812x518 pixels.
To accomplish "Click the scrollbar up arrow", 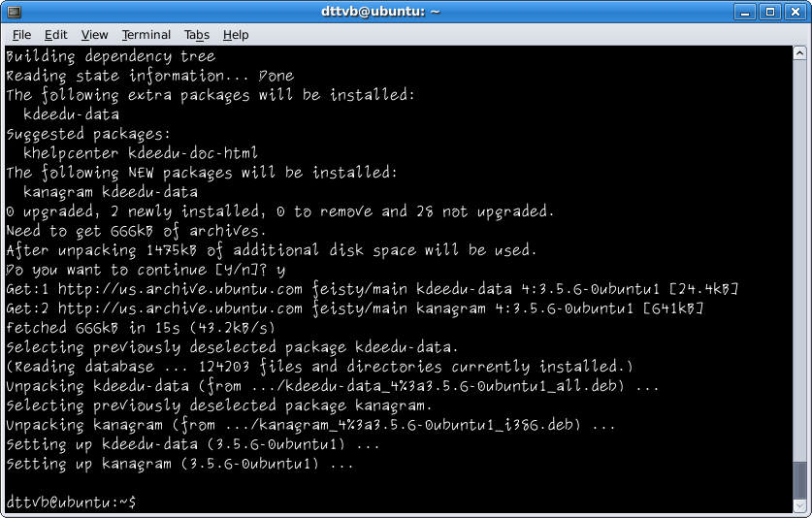I will click(x=799, y=52).
